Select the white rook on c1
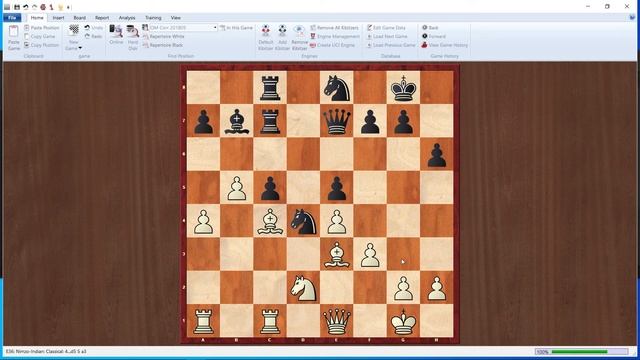This screenshot has height=360, width=640. (x=270, y=321)
